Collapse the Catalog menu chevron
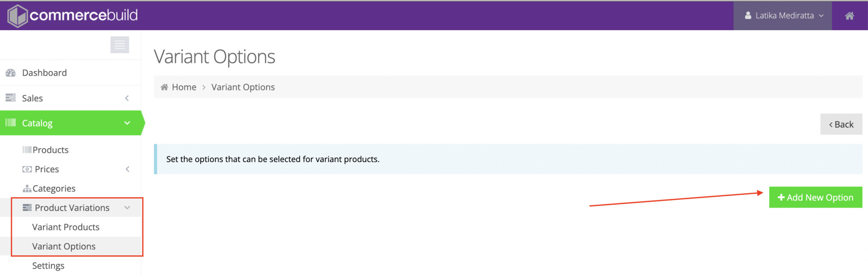Screen dimensions: 868x275 127,123
